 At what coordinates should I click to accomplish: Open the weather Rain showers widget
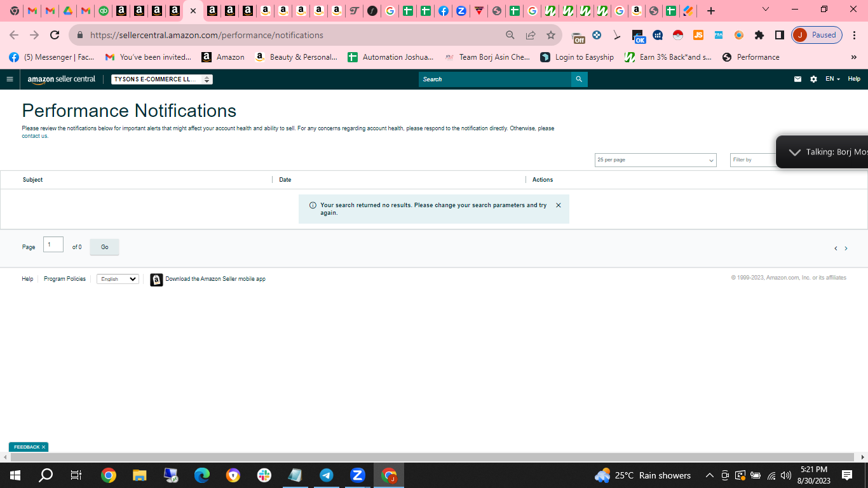tap(643, 475)
